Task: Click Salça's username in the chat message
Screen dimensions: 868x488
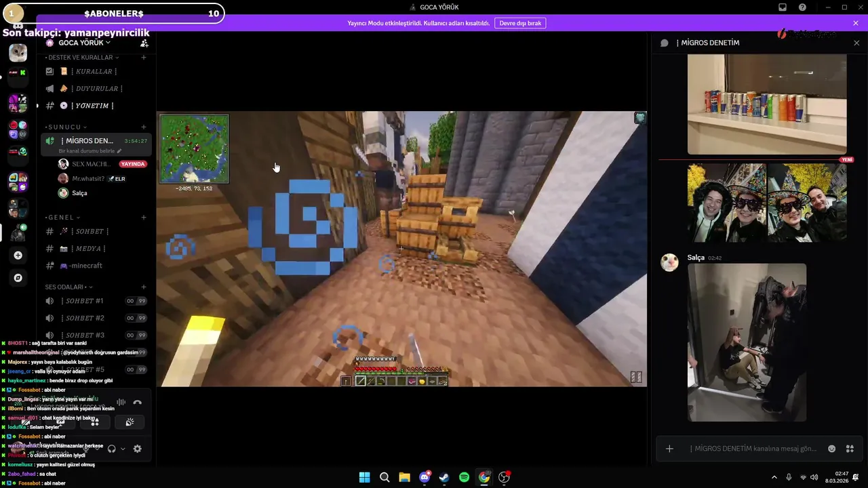Action: pos(696,258)
